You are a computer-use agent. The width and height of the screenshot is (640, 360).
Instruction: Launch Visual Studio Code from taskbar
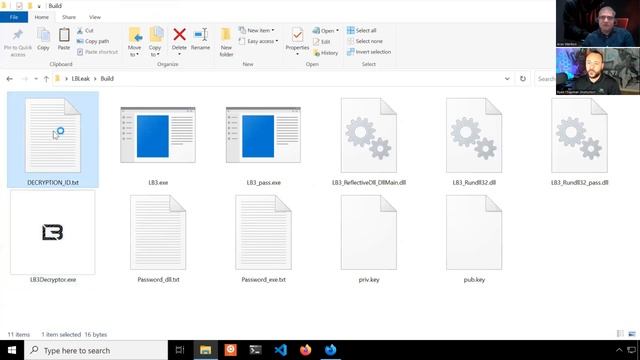(x=280, y=350)
